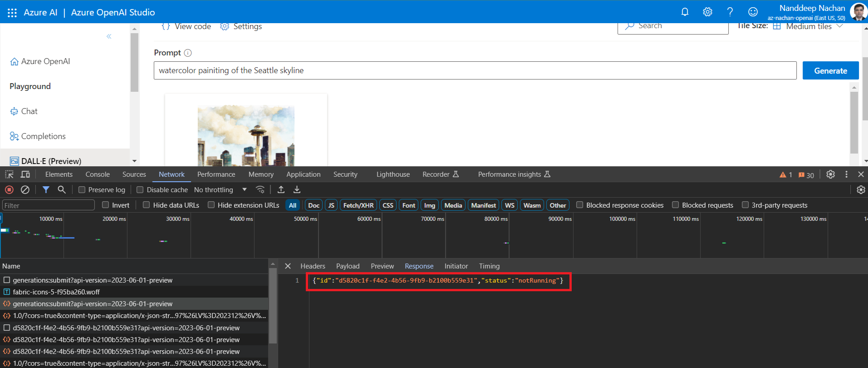Screen dimensions: 868x368
Task: Open DevTools settings gear
Action: 830,174
